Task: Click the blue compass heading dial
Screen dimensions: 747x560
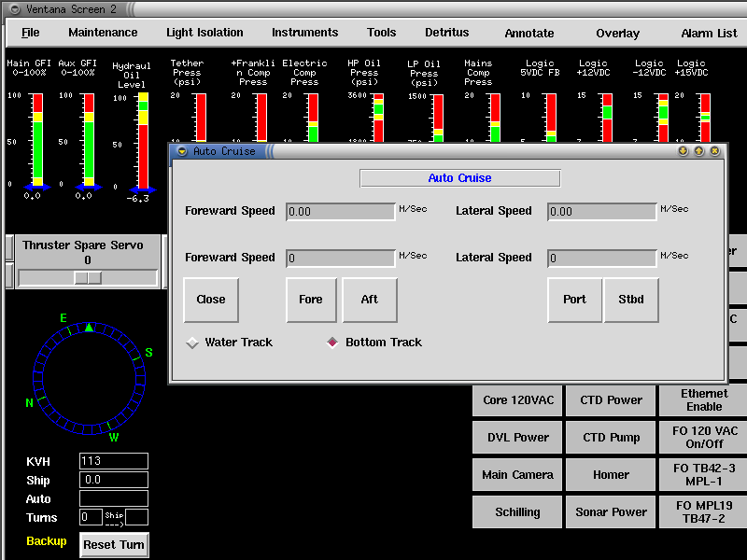Action: (89, 378)
